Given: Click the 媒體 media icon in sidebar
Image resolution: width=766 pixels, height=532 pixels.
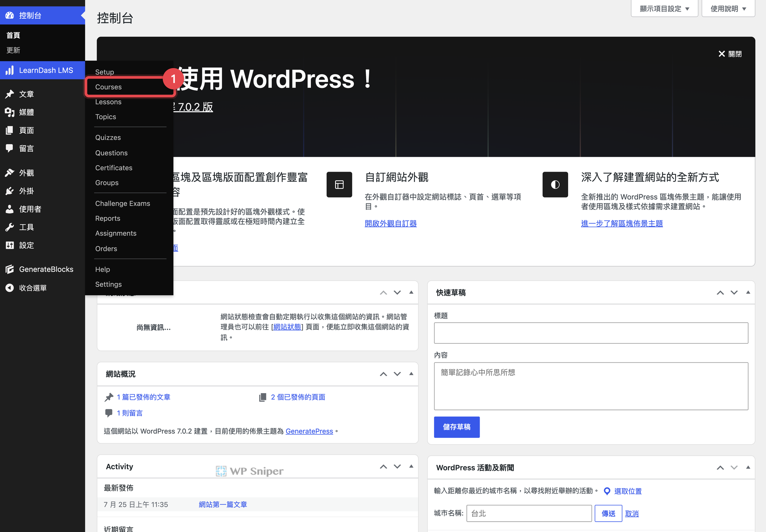Looking at the screenshot, I should click(x=10, y=112).
